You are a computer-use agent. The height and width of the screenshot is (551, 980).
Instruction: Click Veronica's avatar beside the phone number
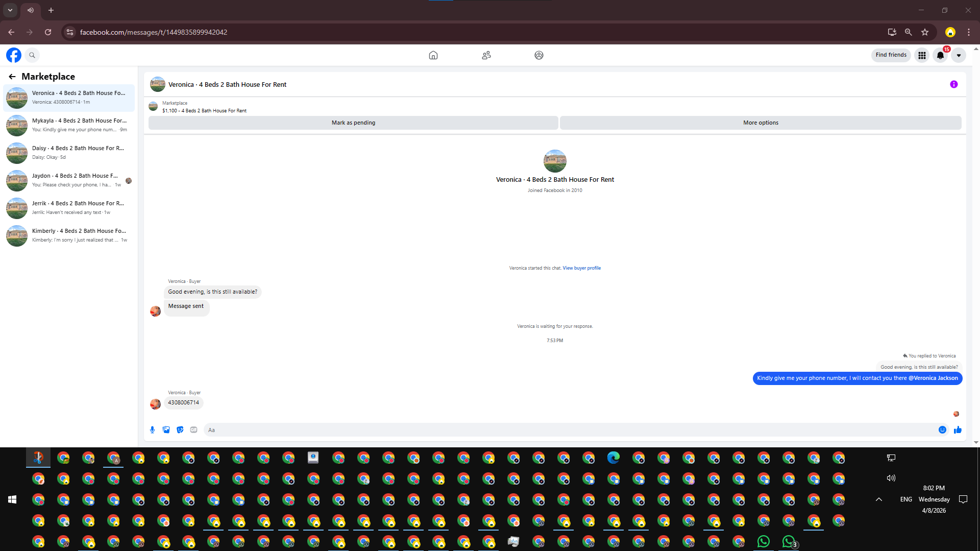[156, 404]
